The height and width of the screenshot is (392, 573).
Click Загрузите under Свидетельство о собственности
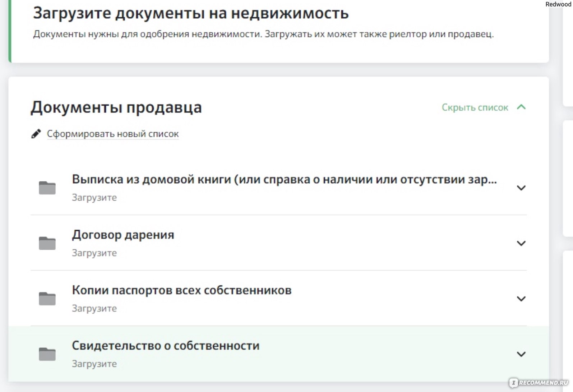pos(94,364)
